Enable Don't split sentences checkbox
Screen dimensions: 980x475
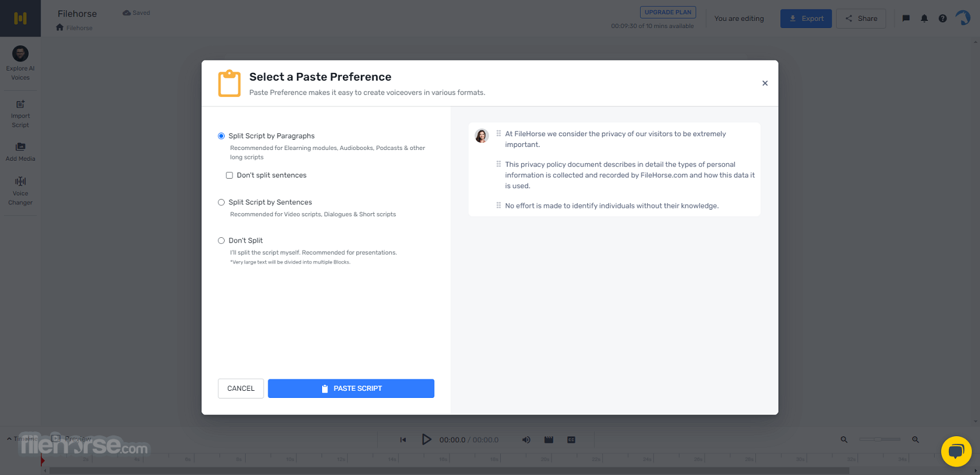229,175
